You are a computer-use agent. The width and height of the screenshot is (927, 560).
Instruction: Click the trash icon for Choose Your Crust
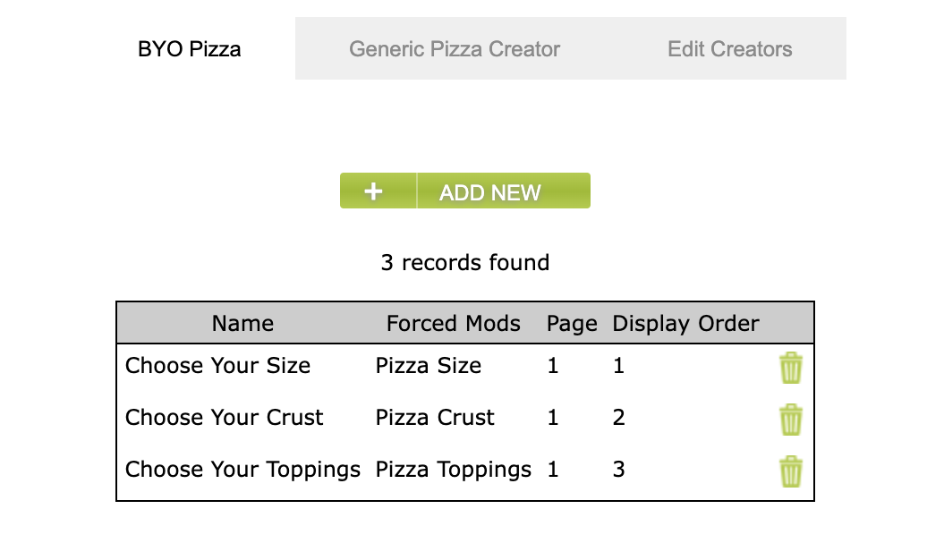coord(790,419)
